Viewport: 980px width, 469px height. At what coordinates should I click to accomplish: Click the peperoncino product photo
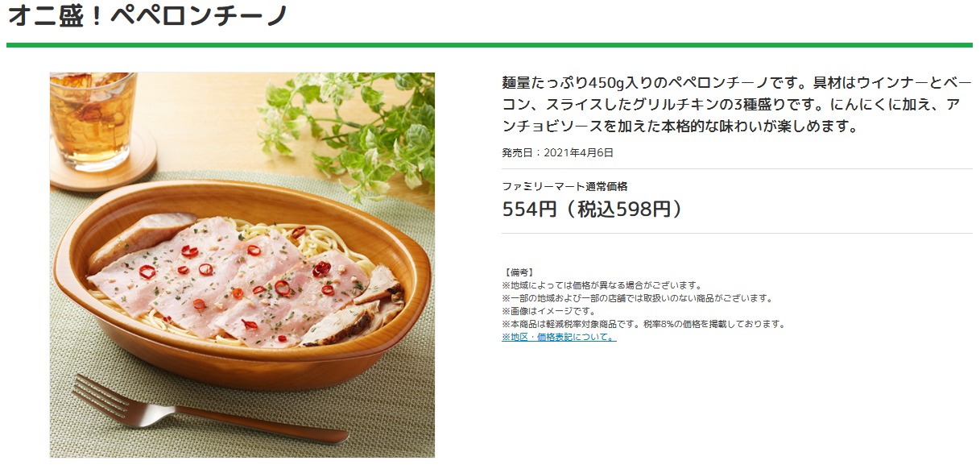click(242, 265)
